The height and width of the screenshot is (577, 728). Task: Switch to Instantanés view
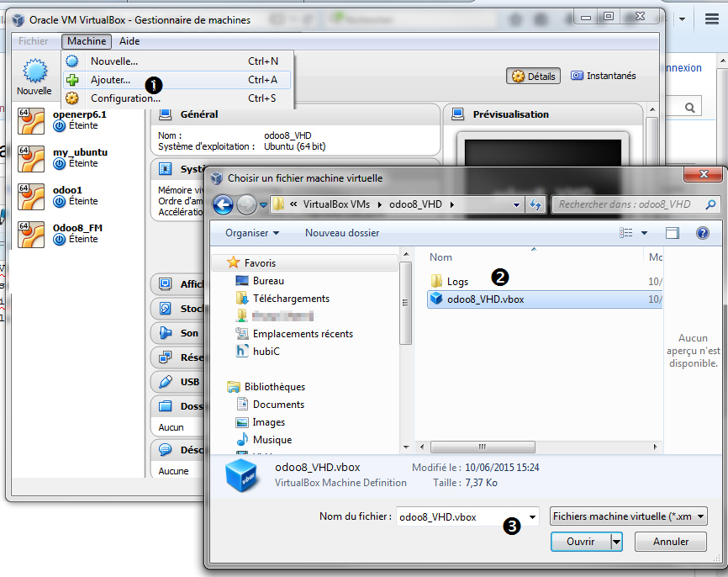[x=603, y=76]
